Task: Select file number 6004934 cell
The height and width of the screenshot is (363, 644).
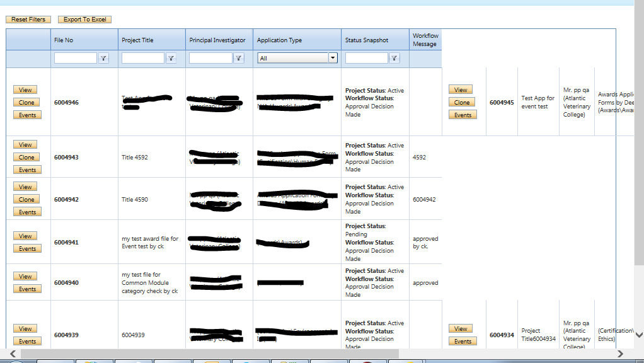Action: [x=502, y=335]
